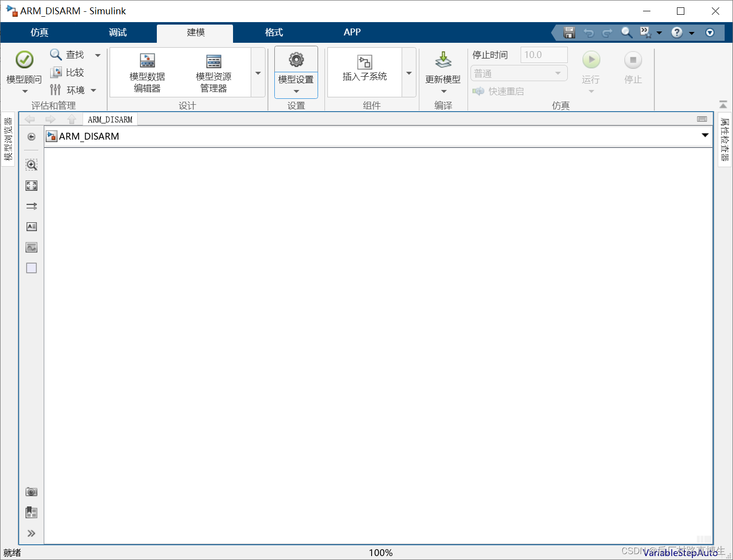Click the Undo arrow in the quick access toolbar
733x560 pixels.
point(588,32)
